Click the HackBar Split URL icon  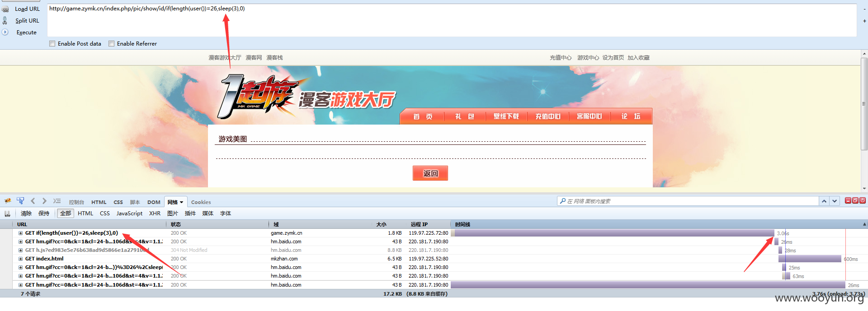pos(5,20)
